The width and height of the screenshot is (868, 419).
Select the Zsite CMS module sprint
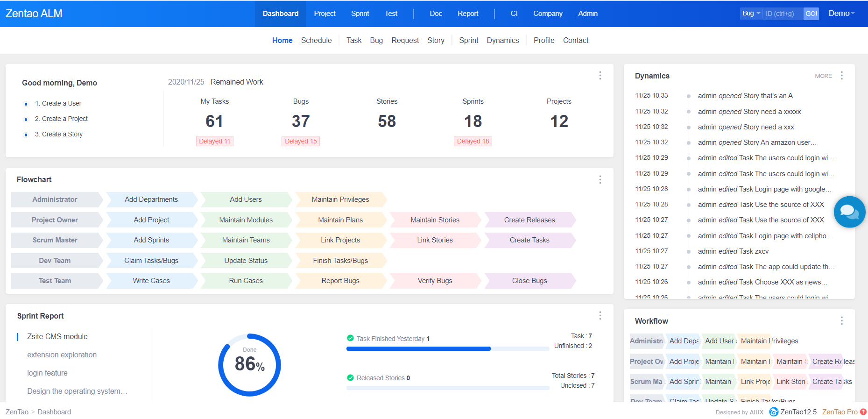(x=57, y=337)
